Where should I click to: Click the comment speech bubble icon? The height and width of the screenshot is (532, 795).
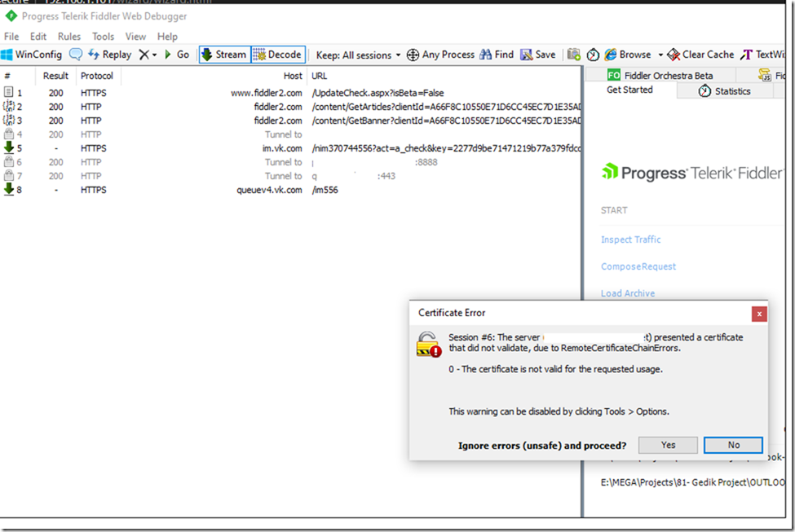pos(76,55)
